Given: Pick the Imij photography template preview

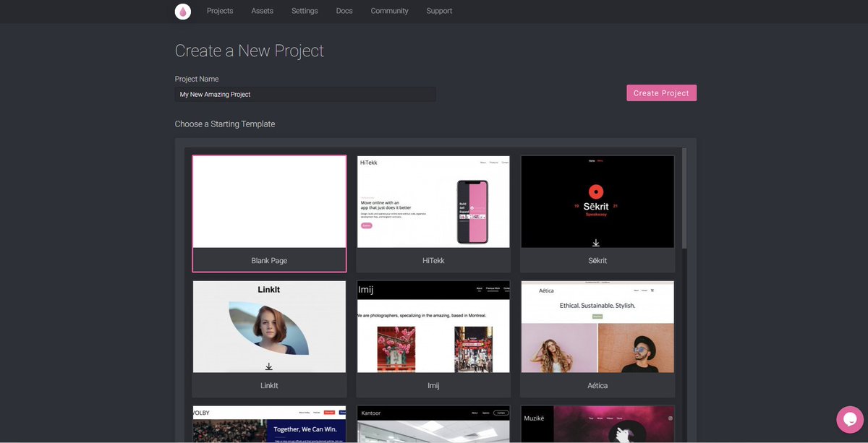Looking at the screenshot, I should 433,327.
